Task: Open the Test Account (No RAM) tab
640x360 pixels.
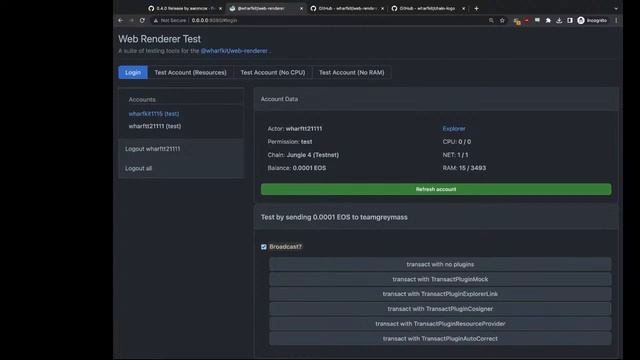Action: 351,72
